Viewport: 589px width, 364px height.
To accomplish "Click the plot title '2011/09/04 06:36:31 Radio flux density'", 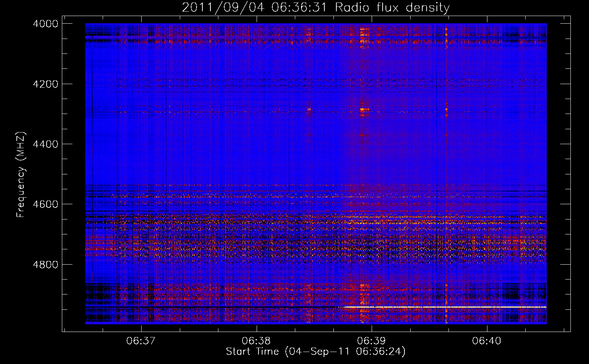I will [x=316, y=8].
